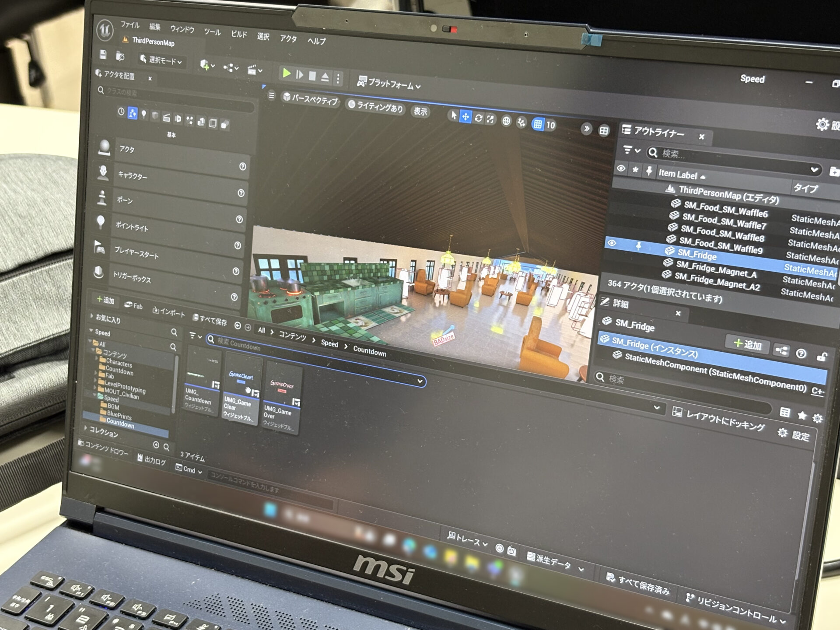Open the ウィンドウ menu
Viewport: 840px width, 630px height.
(182, 29)
